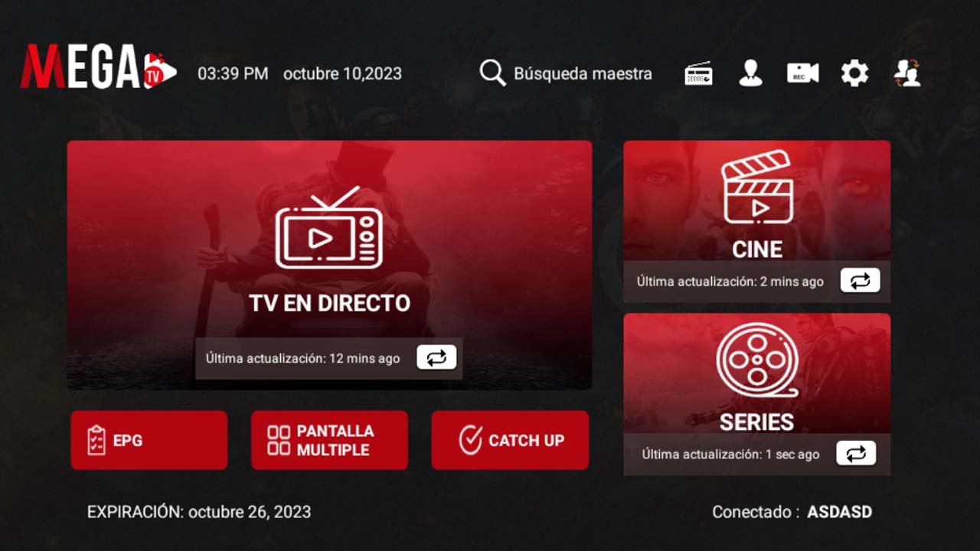Open the radio icon in the header

698,73
